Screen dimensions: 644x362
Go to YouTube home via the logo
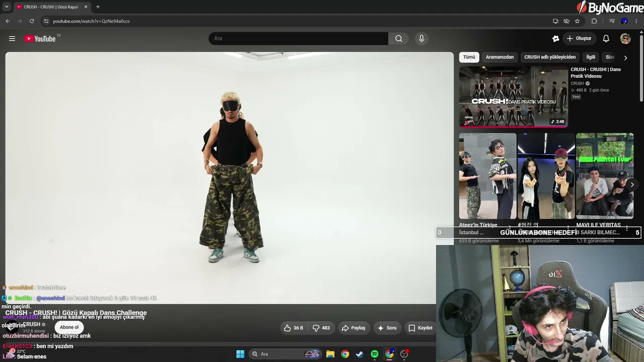click(40, 39)
